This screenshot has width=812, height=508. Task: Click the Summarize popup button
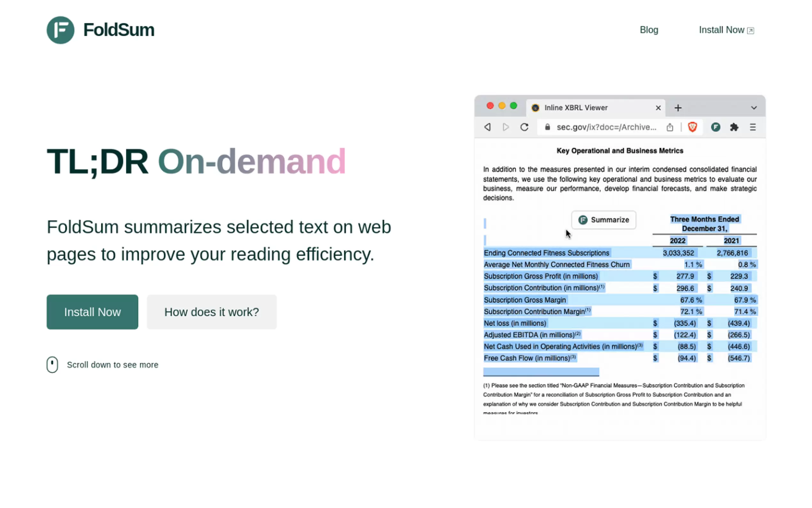point(603,220)
